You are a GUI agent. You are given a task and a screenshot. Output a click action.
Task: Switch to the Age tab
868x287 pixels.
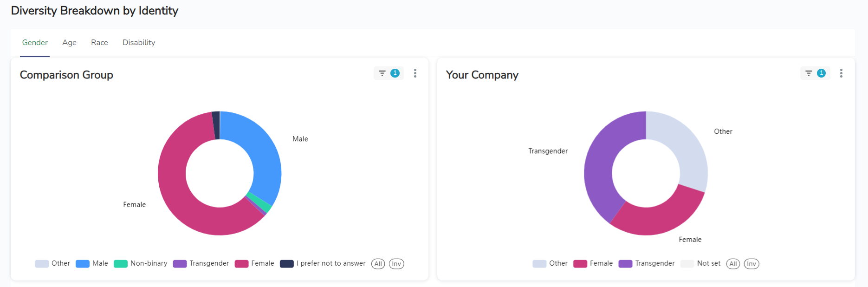(x=69, y=43)
